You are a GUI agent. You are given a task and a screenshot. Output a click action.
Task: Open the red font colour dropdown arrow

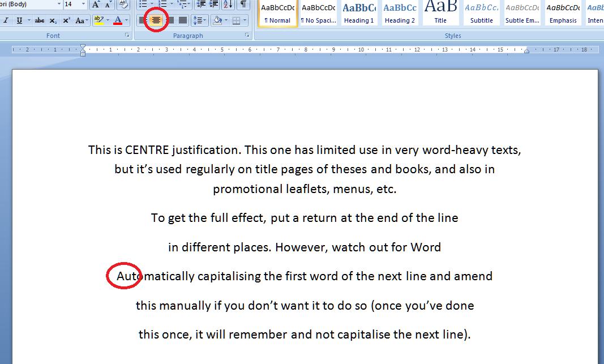[126, 20]
